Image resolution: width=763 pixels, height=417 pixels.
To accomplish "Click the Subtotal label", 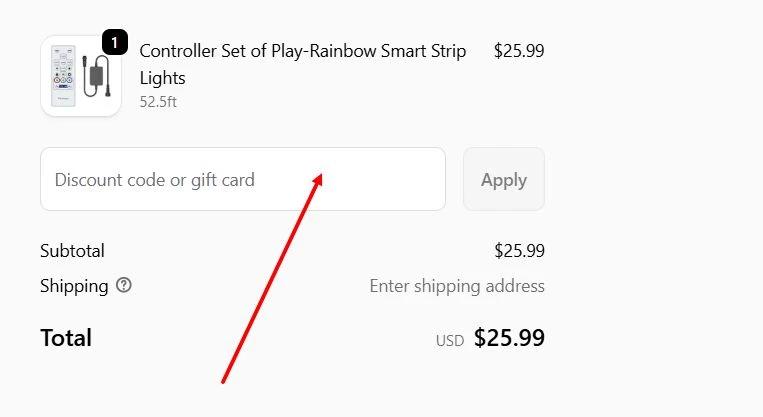I will click(72, 251).
